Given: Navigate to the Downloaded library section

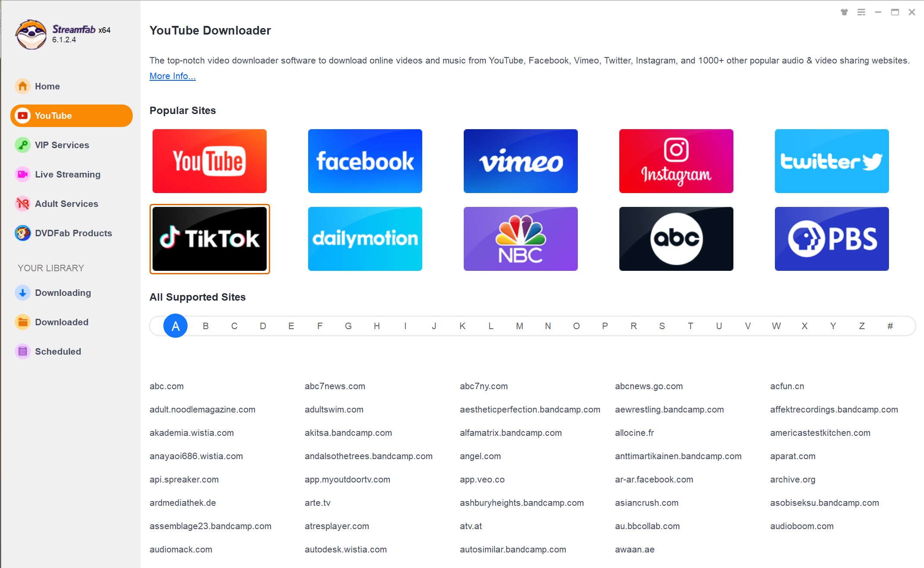Looking at the screenshot, I should [x=61, y=322].
